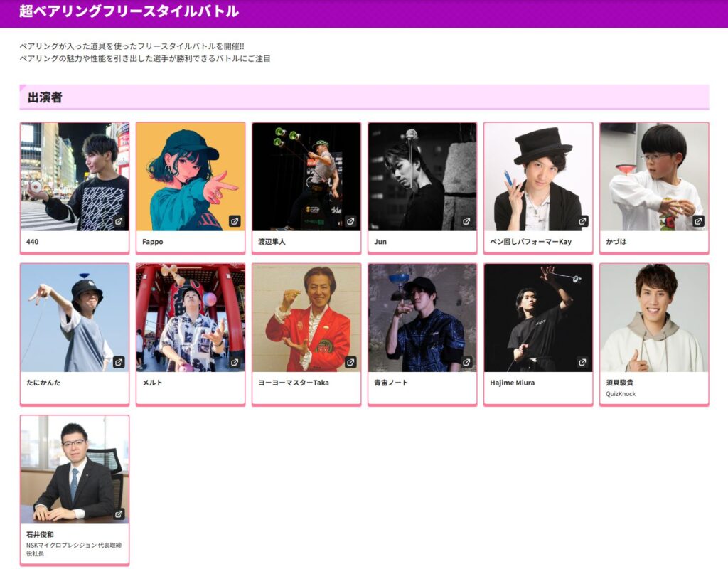Open external link icon on メルト card
Image resolution: width=728 pixels, height=569 pixels.
click(x=235, y=362)
